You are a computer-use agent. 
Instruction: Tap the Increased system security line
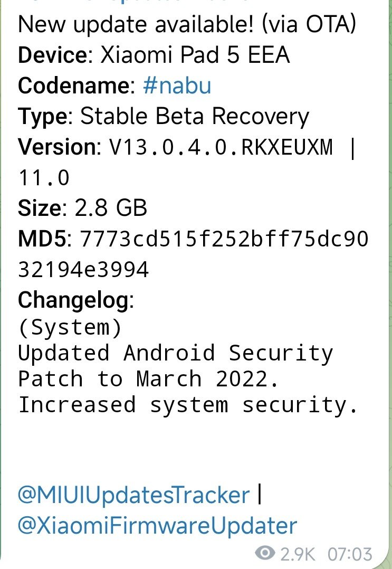pos(188,405)
